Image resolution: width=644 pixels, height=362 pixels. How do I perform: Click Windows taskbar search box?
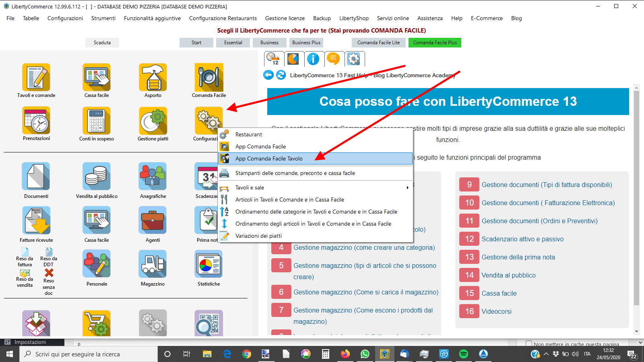point(89,354)
